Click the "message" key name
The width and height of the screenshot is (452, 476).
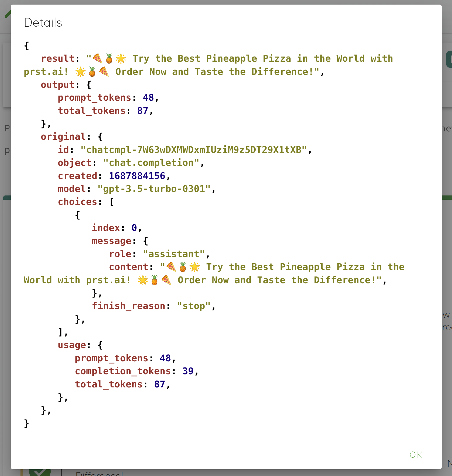(112, 241)
